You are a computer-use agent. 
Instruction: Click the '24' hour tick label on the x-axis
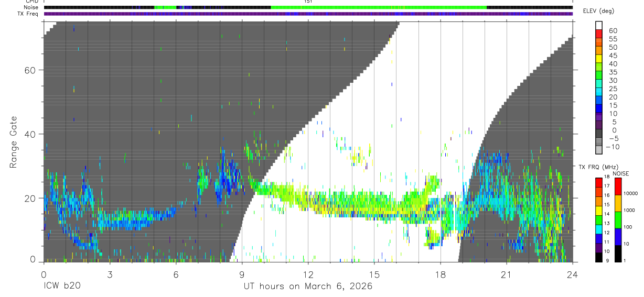tap(572, 274)
